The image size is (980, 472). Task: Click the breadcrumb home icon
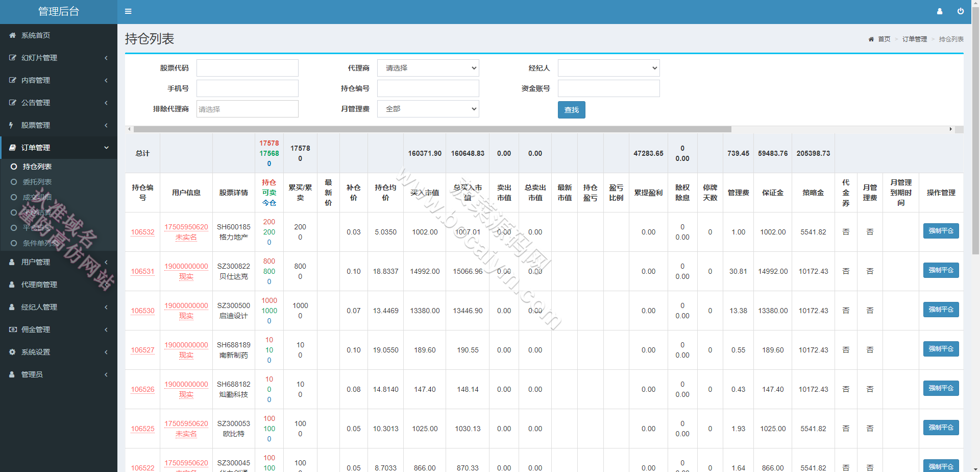(871, 39)
